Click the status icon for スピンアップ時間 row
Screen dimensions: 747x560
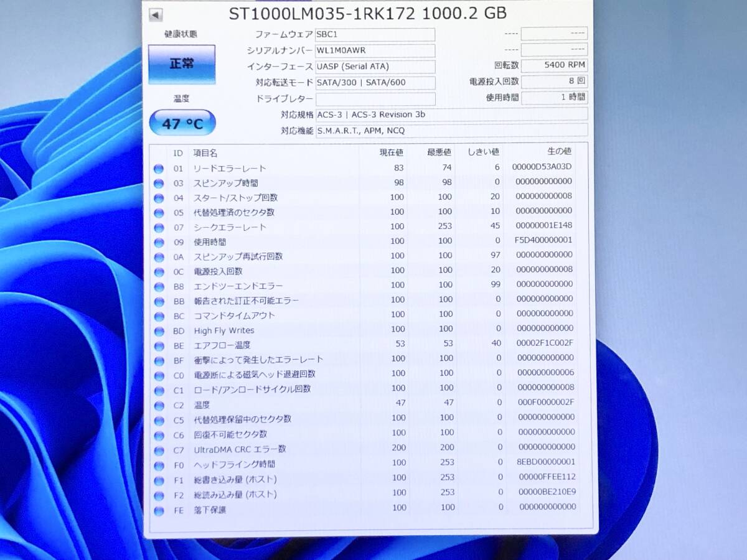pos(158,184)
